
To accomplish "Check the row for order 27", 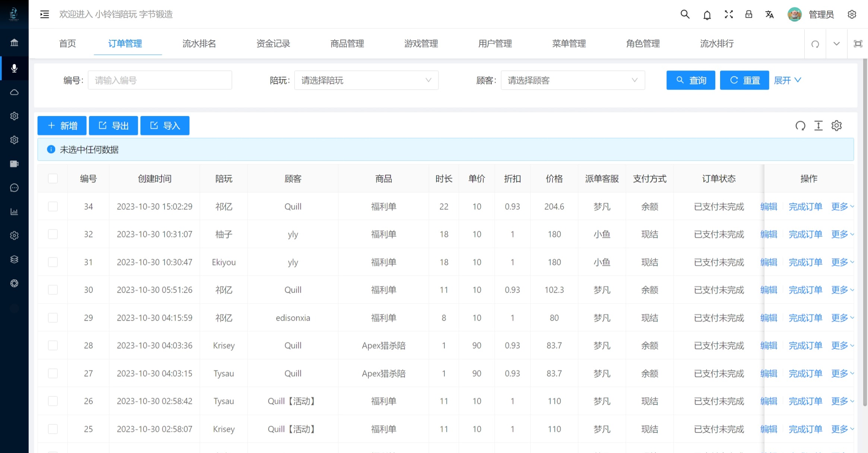I will click(53, 373).
